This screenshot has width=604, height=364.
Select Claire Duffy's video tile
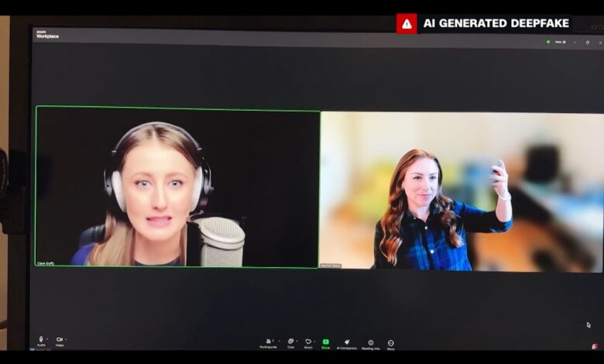(x=177, y=187)
